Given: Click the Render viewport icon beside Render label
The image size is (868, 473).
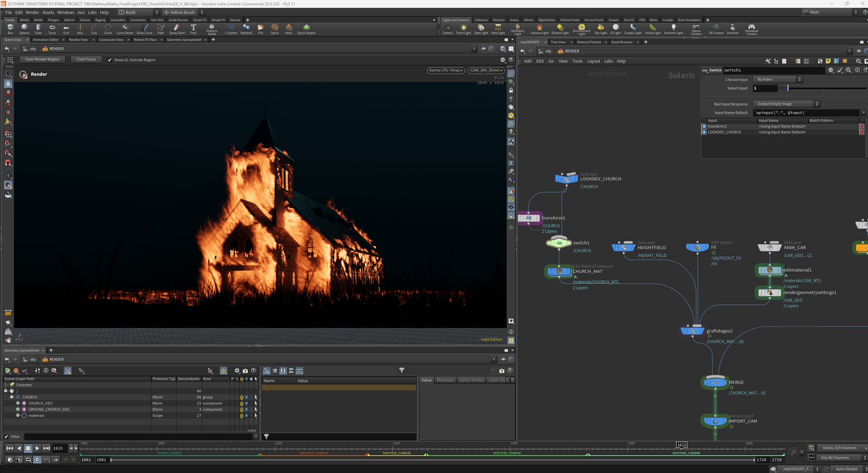Looking at the screenshot, I should pos(24,75).
